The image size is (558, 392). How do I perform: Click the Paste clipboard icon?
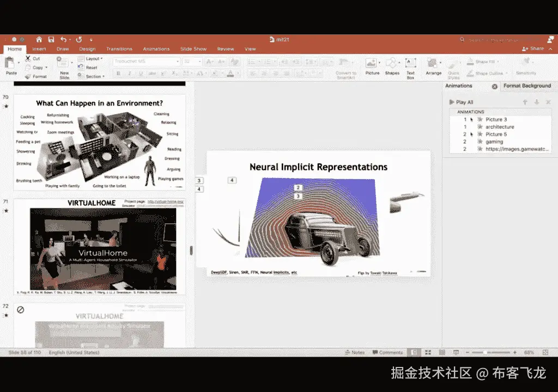(10, 63)
